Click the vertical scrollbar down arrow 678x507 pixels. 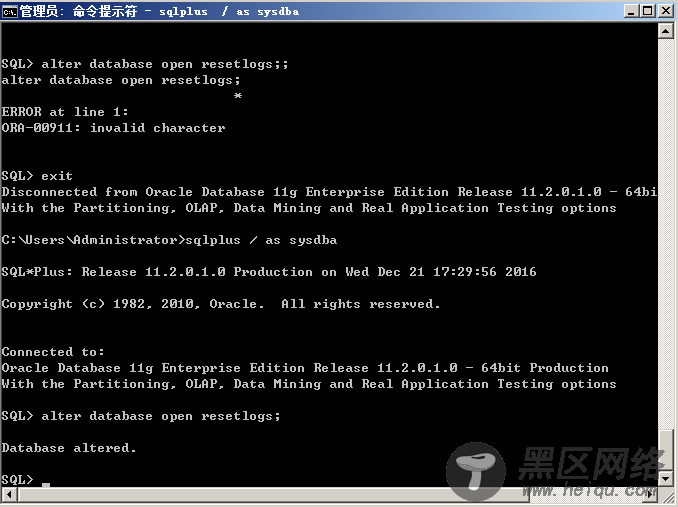665,479
